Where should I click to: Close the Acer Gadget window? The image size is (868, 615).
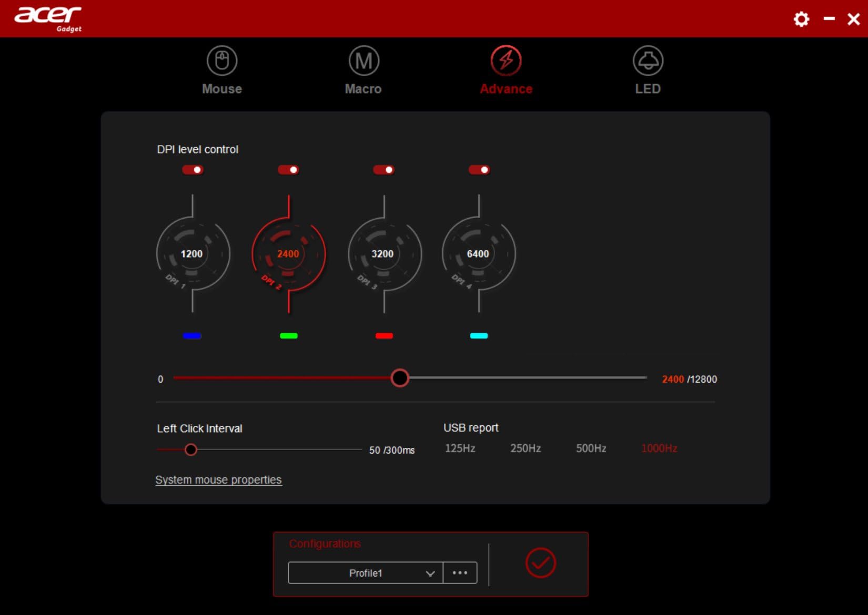click(854, 19)
